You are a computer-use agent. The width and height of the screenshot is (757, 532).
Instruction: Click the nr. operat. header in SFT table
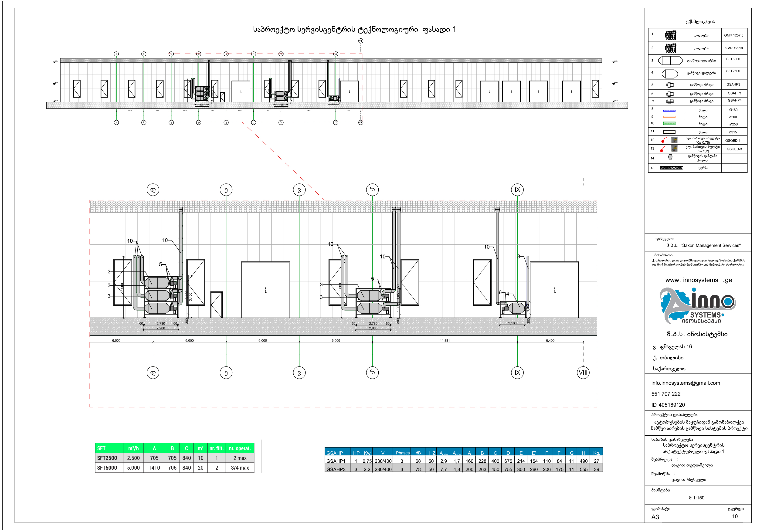click(240, 448)
